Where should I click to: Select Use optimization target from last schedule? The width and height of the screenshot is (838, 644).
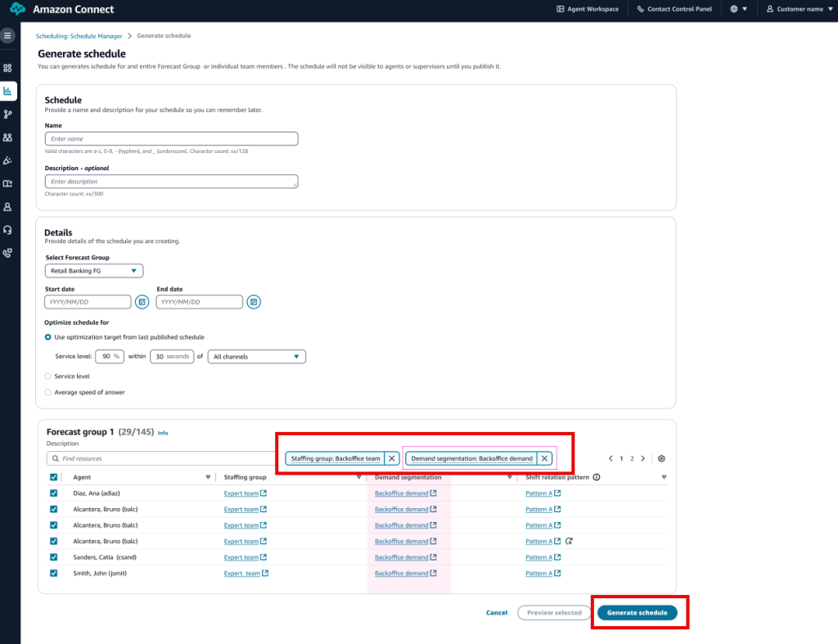48,337
